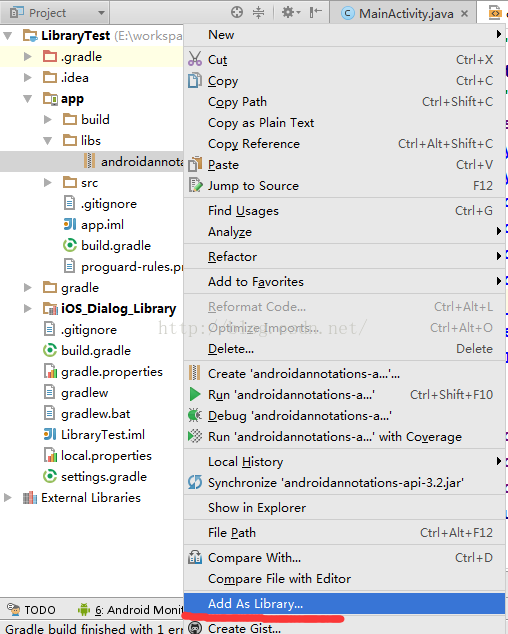
Task: Click the Debug bug icon
Action: coord(195,415)
